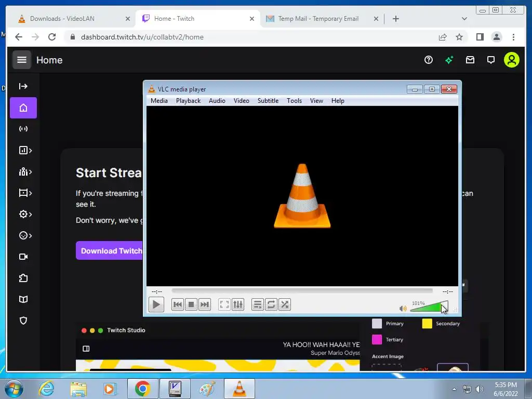Viewport: 532px width, 399px height.
Task: Click the VLC seek bar
Action: click(x=302, y=291)
